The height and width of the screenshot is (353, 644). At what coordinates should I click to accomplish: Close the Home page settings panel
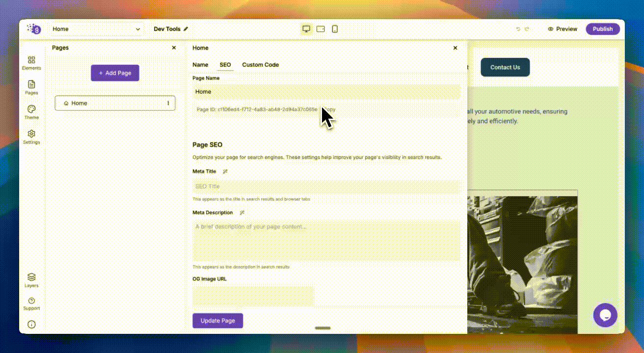click(x=455, y=48)
